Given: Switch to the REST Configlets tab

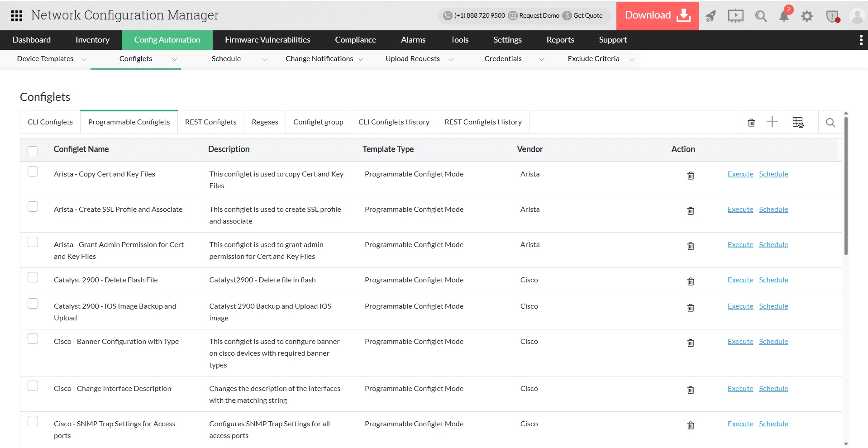Looking at the screenshot, I should pyautogui.click(x=211, y=122).
